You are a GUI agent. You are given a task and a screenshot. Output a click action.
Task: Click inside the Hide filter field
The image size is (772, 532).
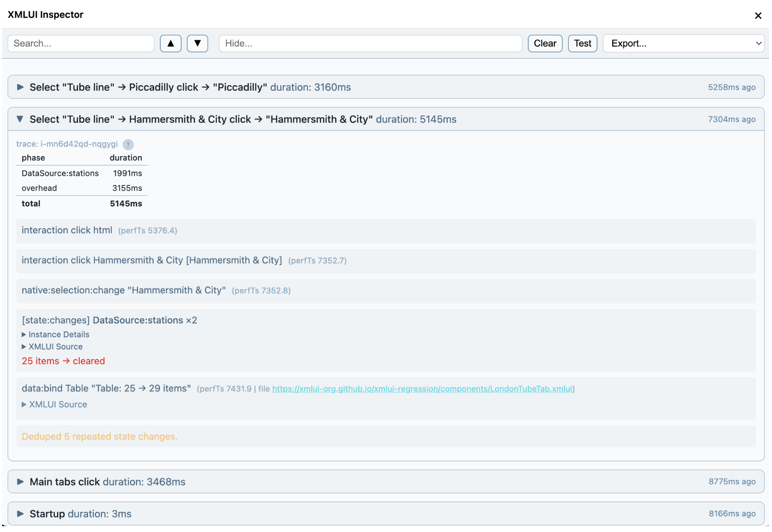pyautogui.click(x=370, y=43)
